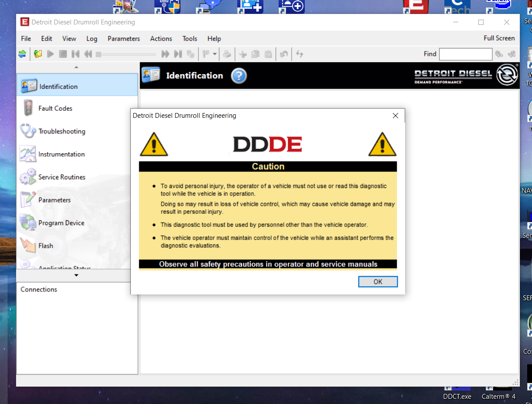
Task: Click the sidebar scroll-up arrow
Action: 77,67
